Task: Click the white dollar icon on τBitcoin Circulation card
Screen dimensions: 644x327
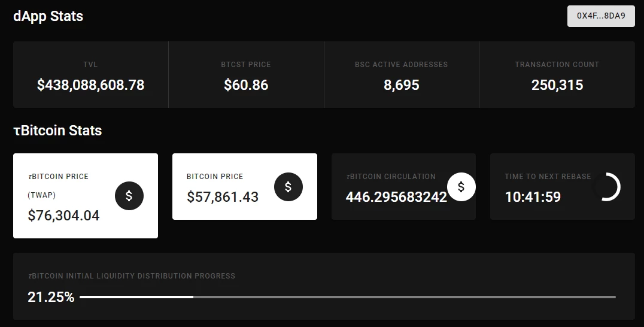Action: click(x=461, y=186)
